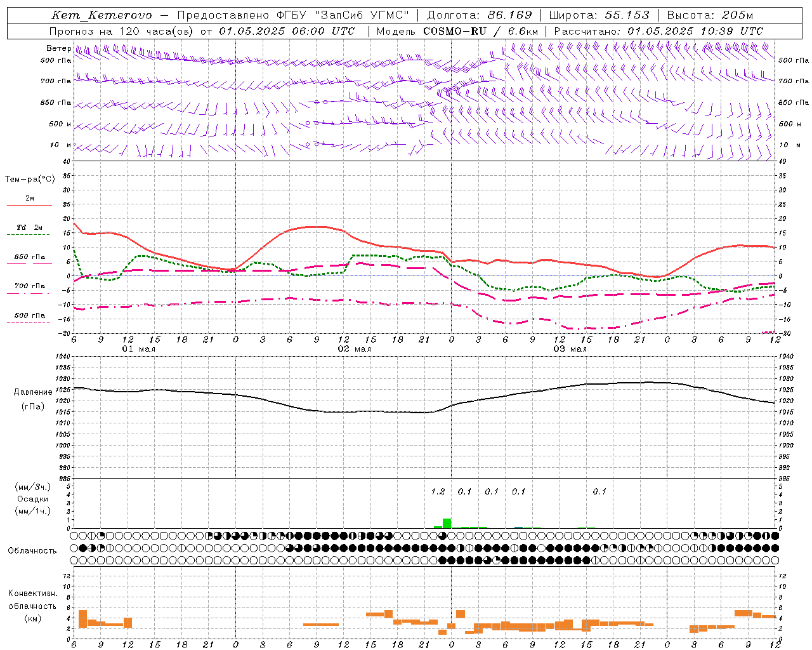
Task: Click 'Прогноз на 120 часа(ов)' forecast text
Action: (x=122, y=31)
